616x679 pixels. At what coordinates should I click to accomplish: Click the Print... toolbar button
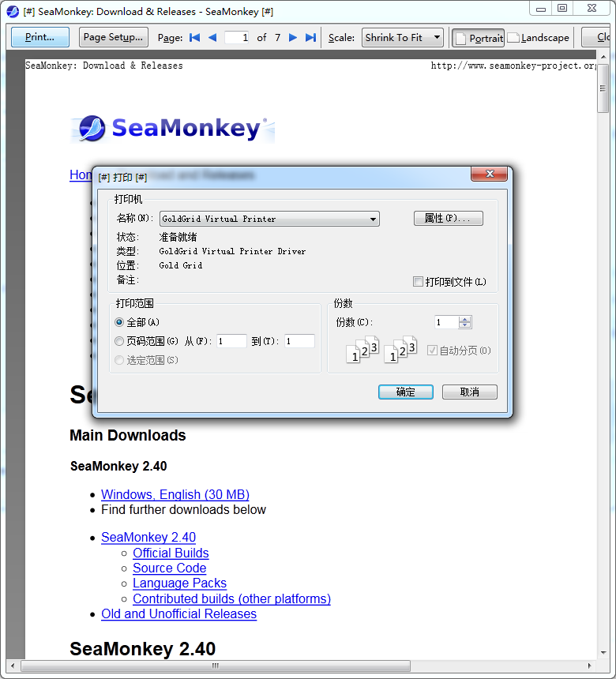click(x=39, y=37)
